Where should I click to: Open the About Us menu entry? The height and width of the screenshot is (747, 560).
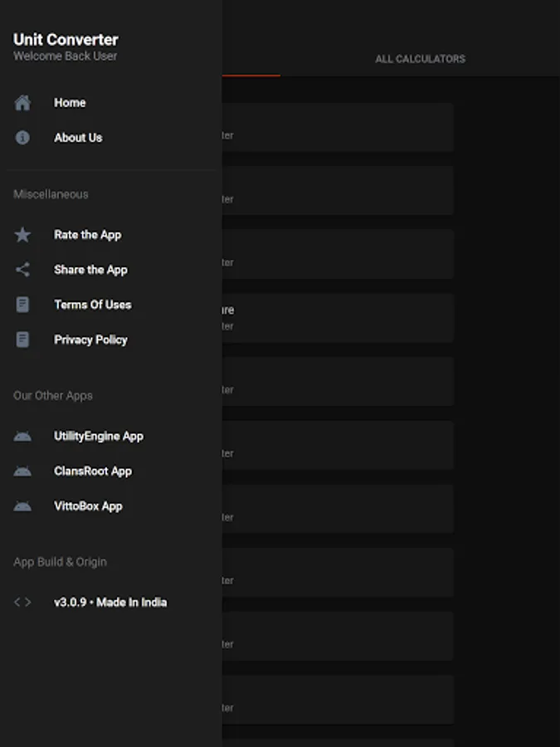click(x=111, y=138)
